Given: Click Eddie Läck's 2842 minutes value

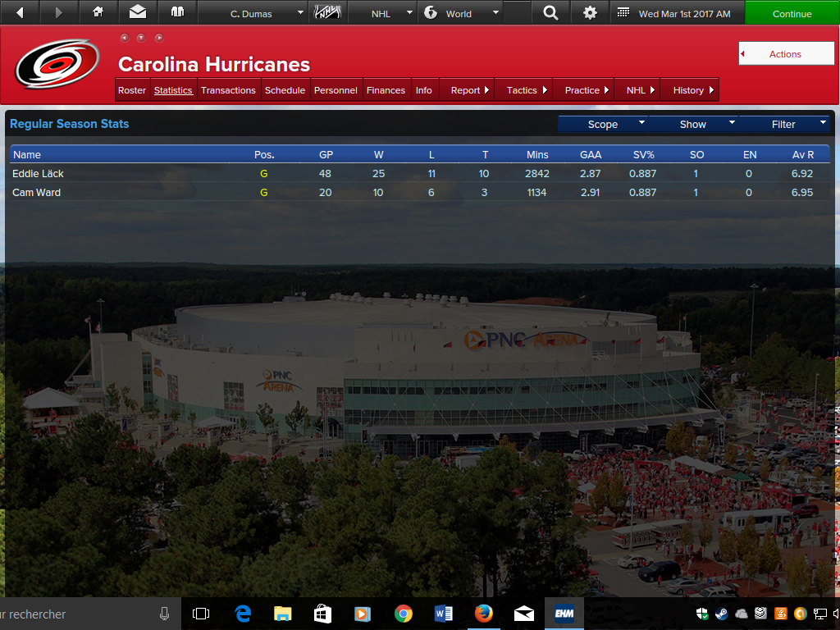Looking at the screenshot, I should [536, 174].
